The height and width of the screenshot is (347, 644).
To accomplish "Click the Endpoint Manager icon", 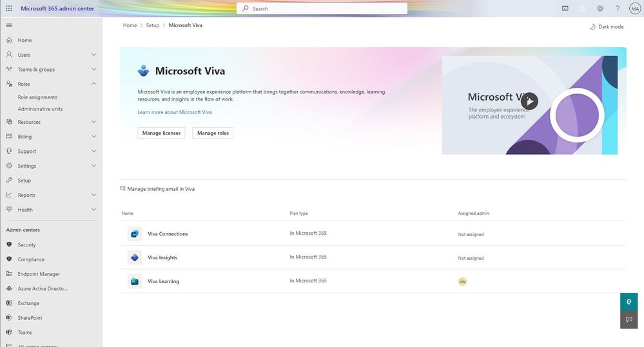I will [x=9, y=273].
